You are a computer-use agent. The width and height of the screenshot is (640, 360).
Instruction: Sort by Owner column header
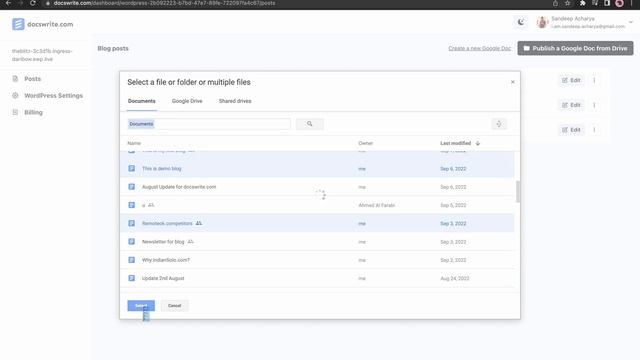[x=366, y=143]
